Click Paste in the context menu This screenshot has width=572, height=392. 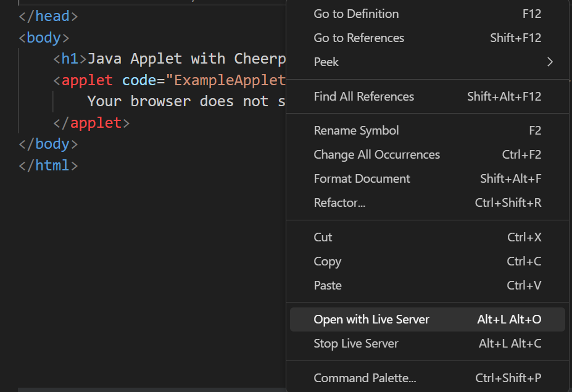(x=427, y=286)
